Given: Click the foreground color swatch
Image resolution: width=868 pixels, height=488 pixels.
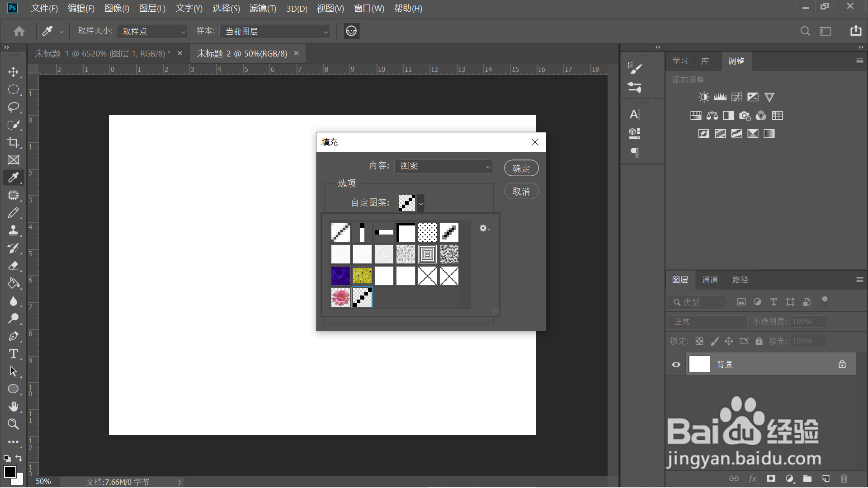Looking at the screenshot, I should coord(10,471).
